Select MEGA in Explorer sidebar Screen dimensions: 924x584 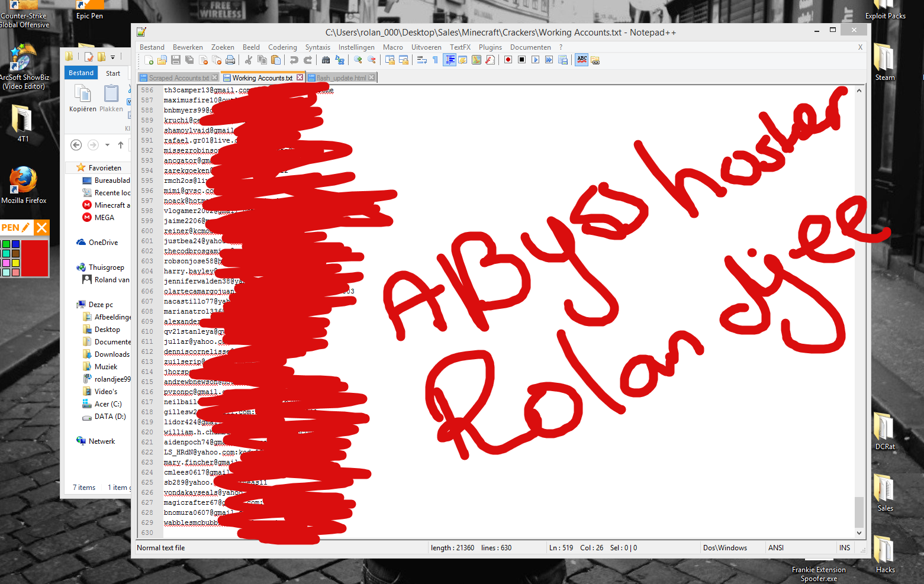(99, 218)
